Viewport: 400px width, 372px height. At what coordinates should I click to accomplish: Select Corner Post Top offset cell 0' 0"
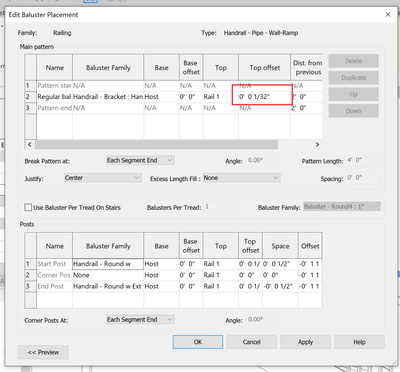point(250,275)
